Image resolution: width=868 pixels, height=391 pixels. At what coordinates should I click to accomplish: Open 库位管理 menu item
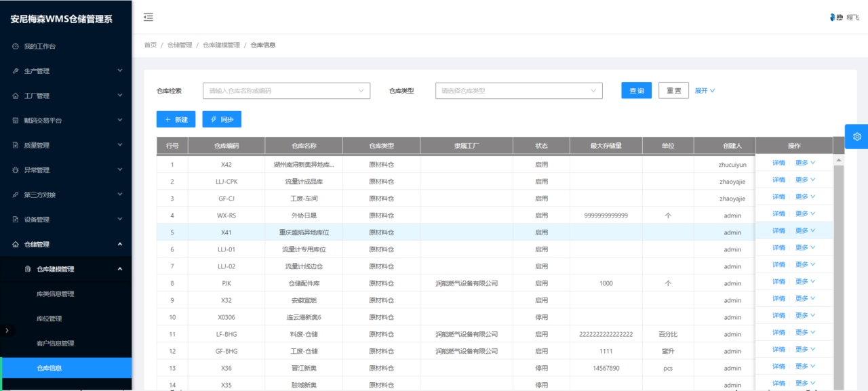(x=49, y=318)
